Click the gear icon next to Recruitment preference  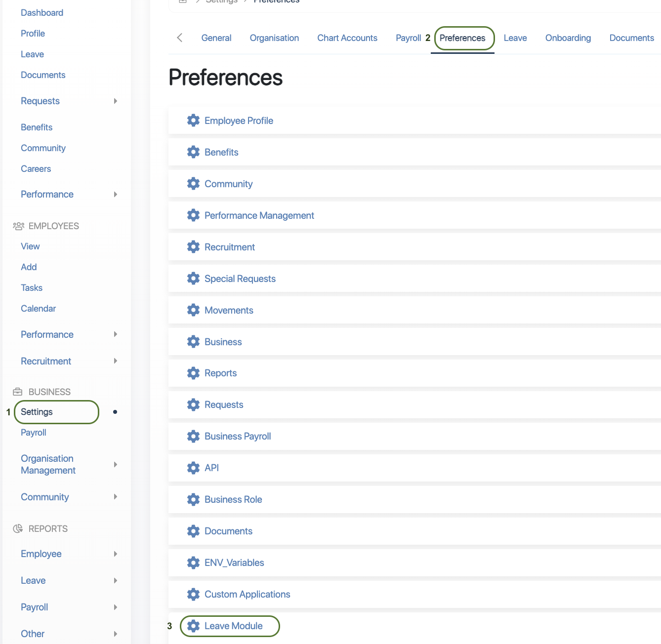(x=193, y=247)
